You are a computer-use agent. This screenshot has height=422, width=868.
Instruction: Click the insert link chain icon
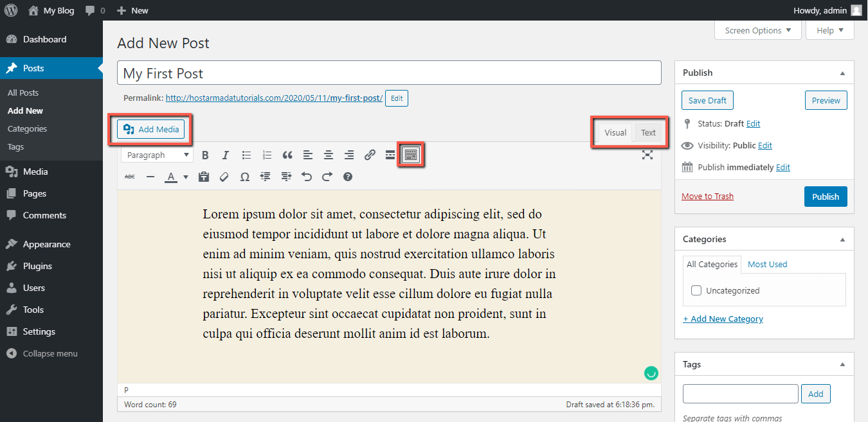click(370, 155)
